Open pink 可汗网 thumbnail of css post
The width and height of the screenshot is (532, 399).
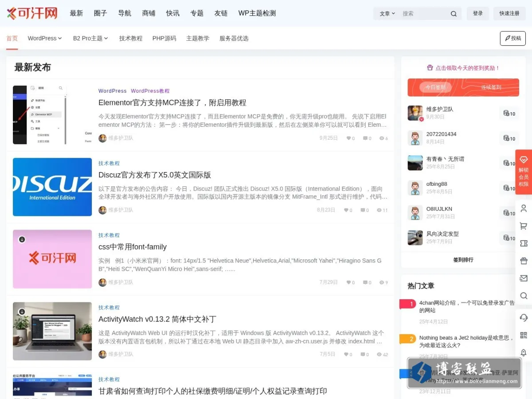point(52,259)
